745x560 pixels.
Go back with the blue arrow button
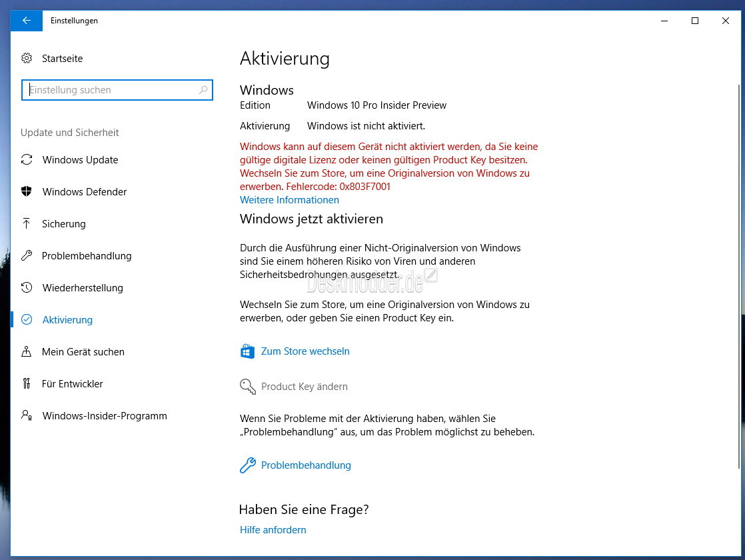pyautogui.click(x=27, y=21)
